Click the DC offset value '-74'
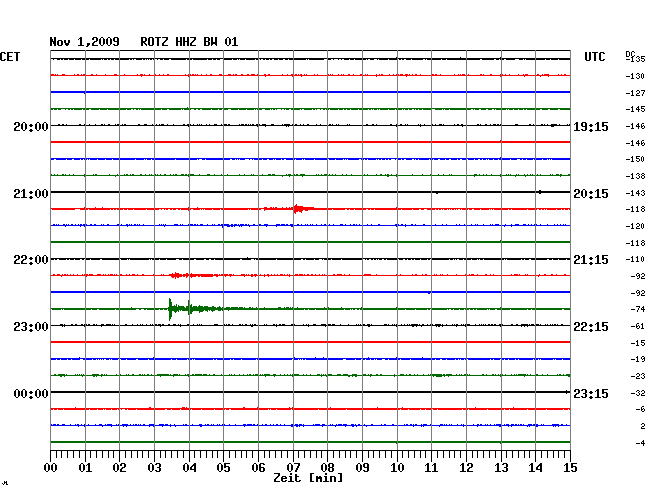The image size is (650, 494). point(637,309)
